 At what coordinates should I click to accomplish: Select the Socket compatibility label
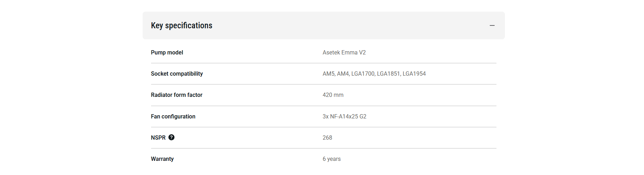[177, 74]
